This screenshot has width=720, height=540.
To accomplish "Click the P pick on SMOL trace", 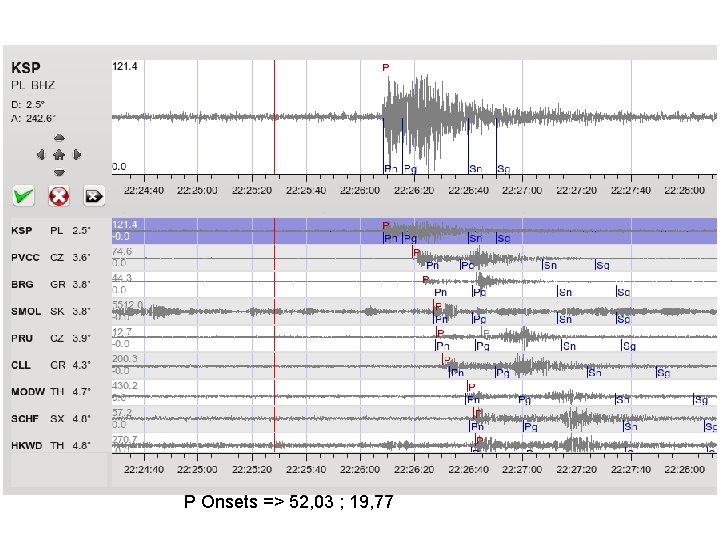I will (x=438, y=306).
